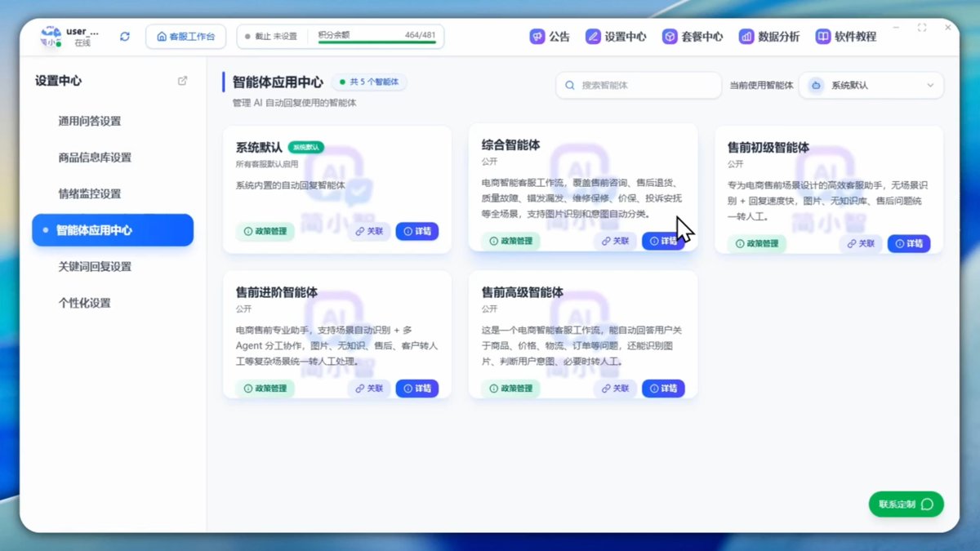Open 数据分析 in the top navigation bar
Screen dimensions: 980x551
(769, 37)
